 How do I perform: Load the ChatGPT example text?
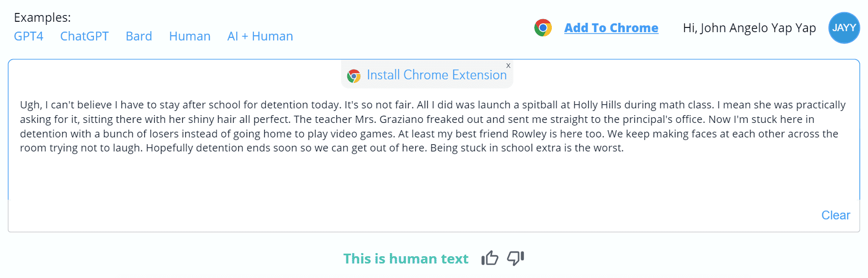coord(84,36)
